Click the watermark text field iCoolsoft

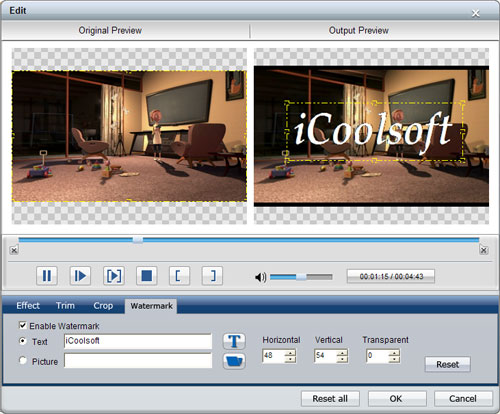138,341
